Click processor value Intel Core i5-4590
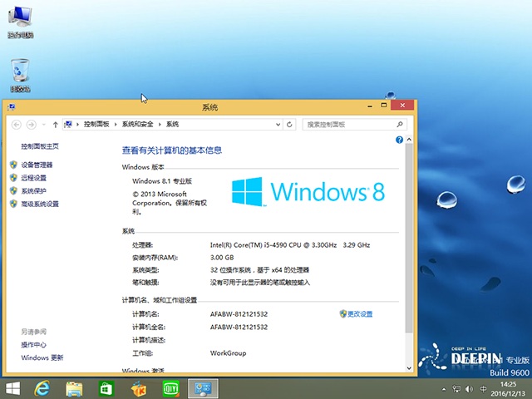 click(x=290, y=245)
